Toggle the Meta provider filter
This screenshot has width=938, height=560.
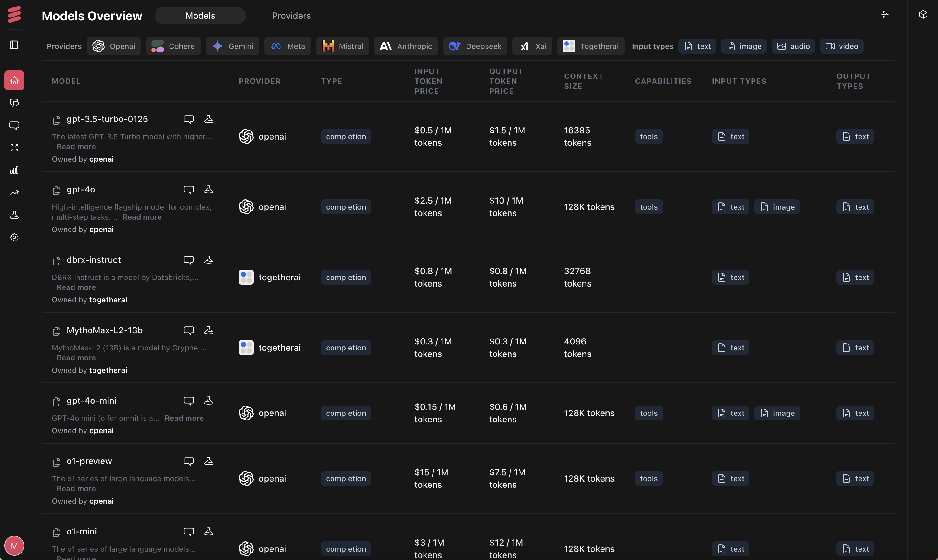point(288,46)
